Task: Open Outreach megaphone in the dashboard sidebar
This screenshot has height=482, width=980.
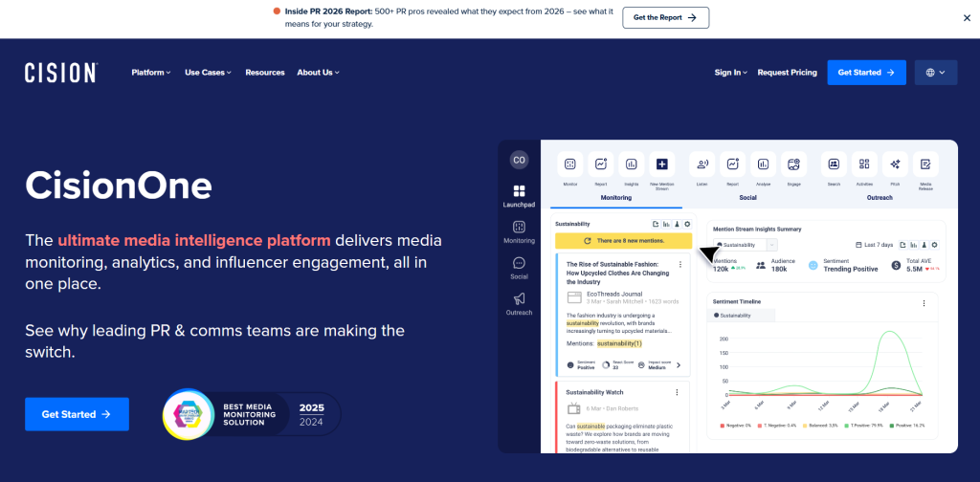Action: (x=519, y=304)
